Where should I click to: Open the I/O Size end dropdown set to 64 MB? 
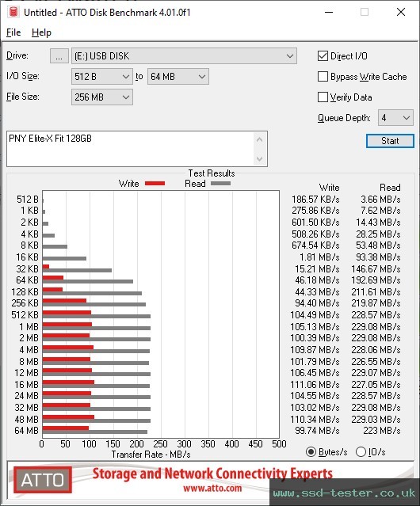178,77
